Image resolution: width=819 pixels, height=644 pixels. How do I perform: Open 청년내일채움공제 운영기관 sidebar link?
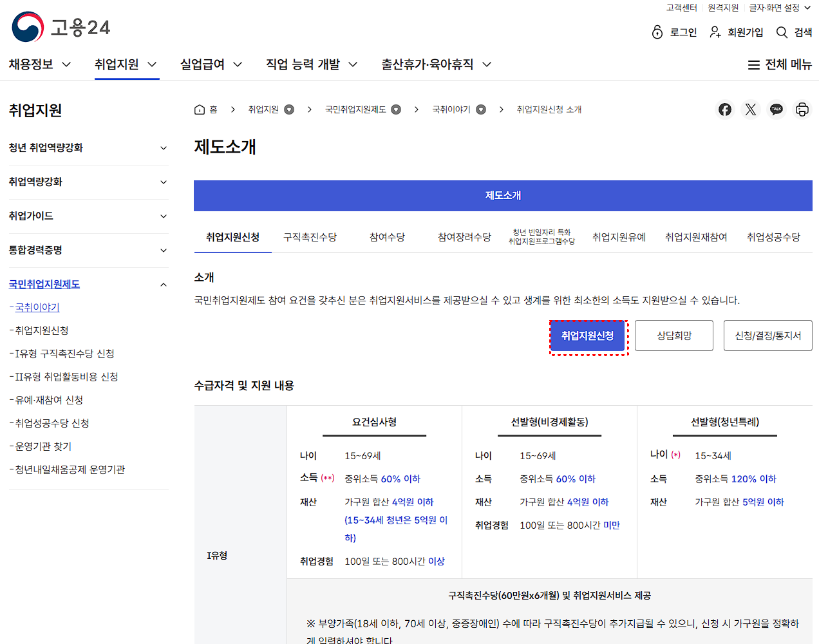click(x=70, y=470)
